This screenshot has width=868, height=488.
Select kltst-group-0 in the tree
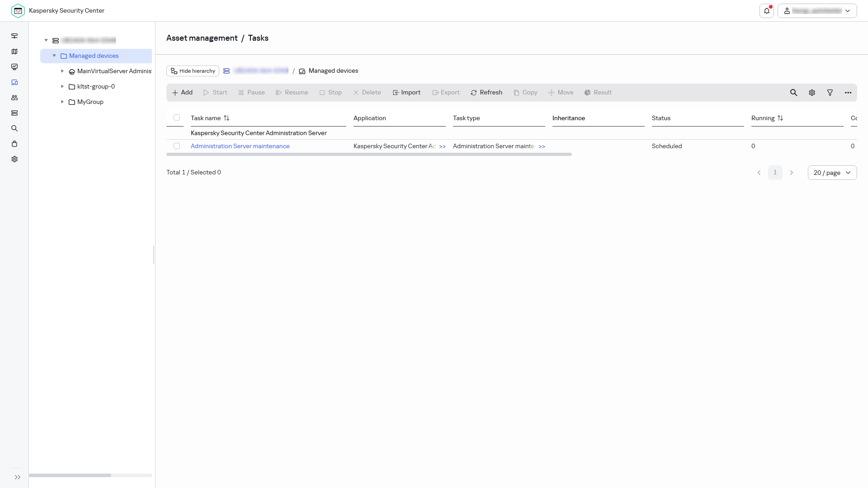pyautogui.click(x=96, y=86)
